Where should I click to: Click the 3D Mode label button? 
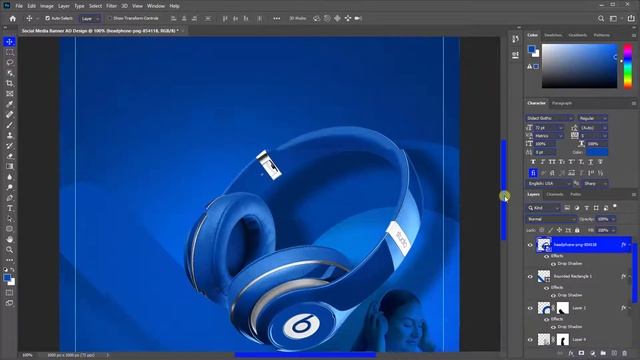coord(298,18)
